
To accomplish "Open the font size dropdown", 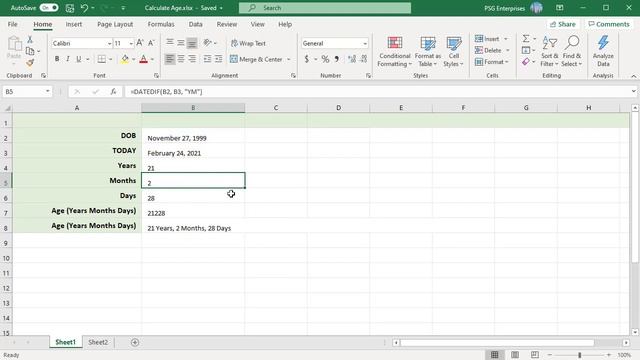I will (131, 43).
